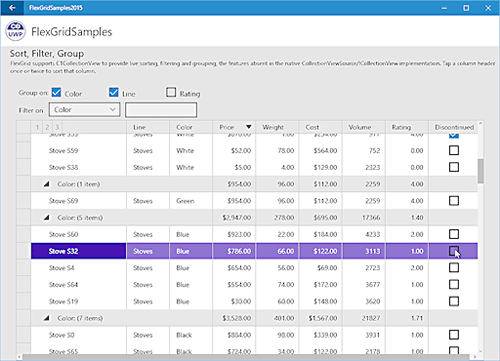Screen dimensions: 500x361
Task: Uncheck the Line group checkbox
Action: [x=114, y=92]
